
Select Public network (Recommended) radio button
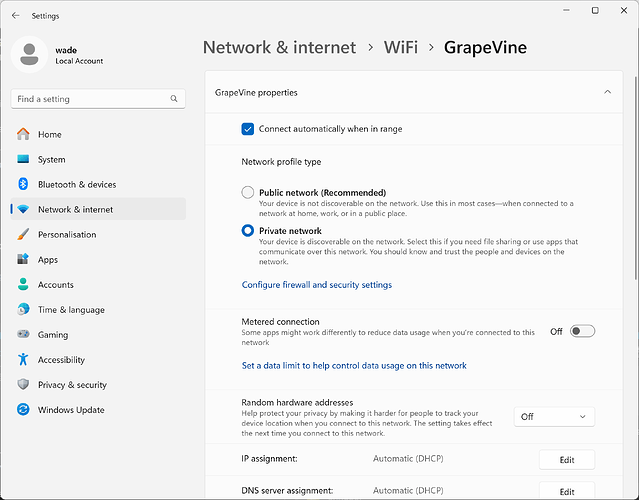[247, 192]
